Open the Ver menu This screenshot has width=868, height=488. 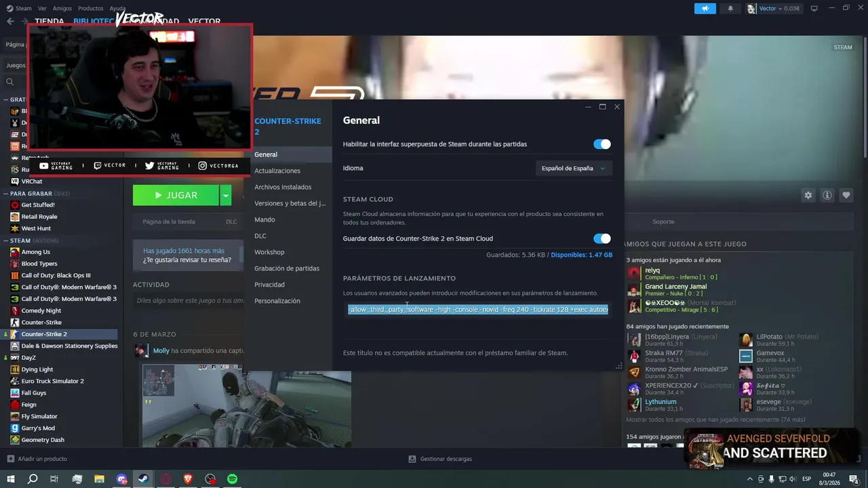43,8
